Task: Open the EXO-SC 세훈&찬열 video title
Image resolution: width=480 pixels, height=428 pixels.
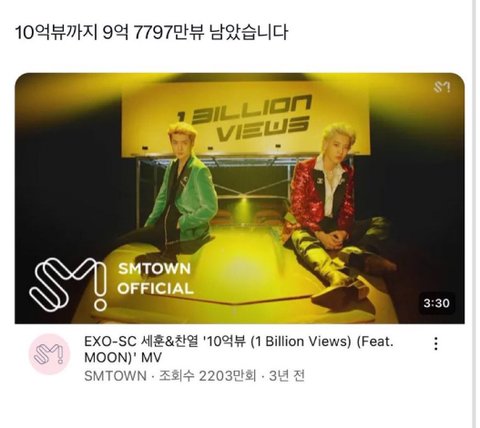Action: [x=239, y=349]
